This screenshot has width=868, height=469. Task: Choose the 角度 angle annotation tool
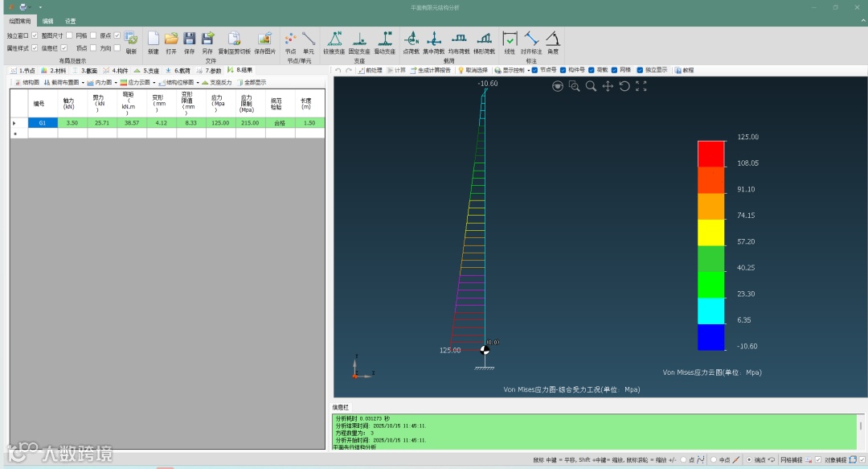553,39
